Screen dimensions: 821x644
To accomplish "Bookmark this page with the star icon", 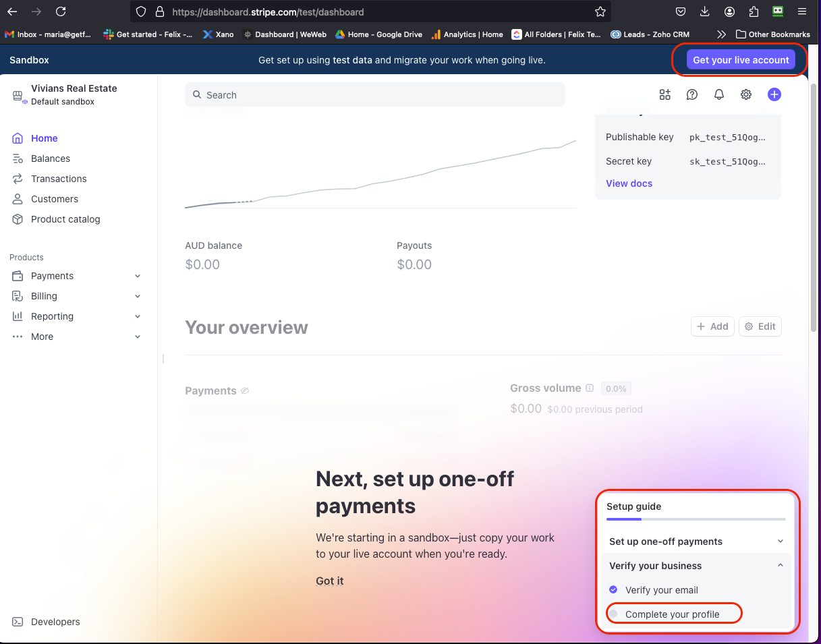I will point(600,11).
